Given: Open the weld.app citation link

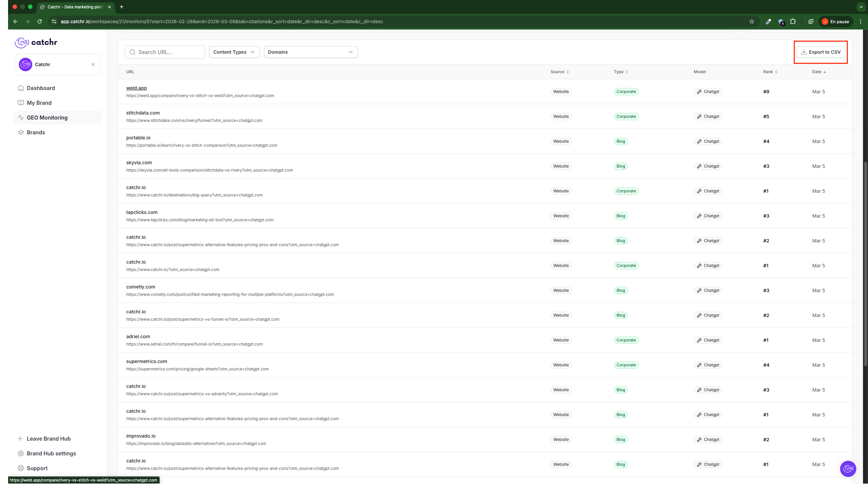Looking at the screenshot, I should coord(136,88).
